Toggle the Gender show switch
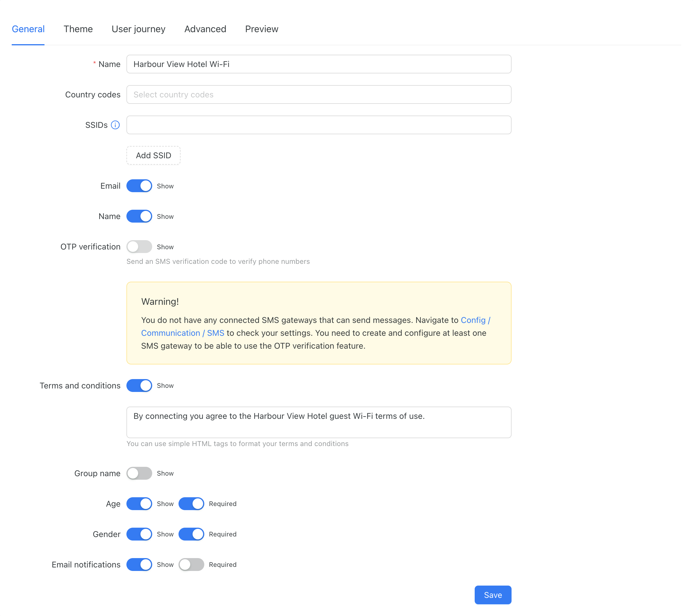693x616 pixels. (139, 534)
